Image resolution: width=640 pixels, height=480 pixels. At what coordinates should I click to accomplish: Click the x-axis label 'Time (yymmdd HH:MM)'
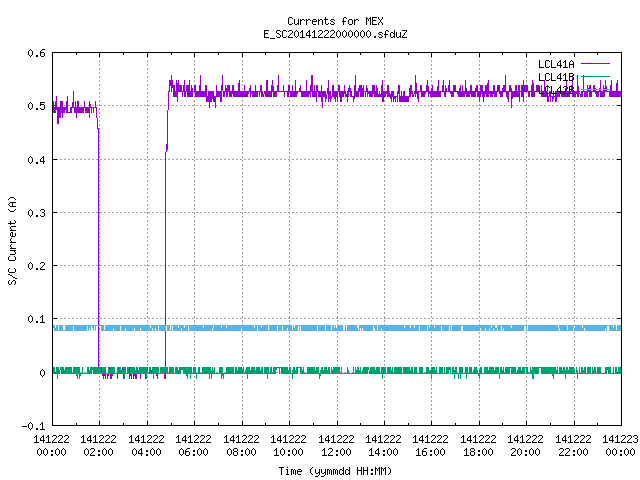(x=335, y=471)
